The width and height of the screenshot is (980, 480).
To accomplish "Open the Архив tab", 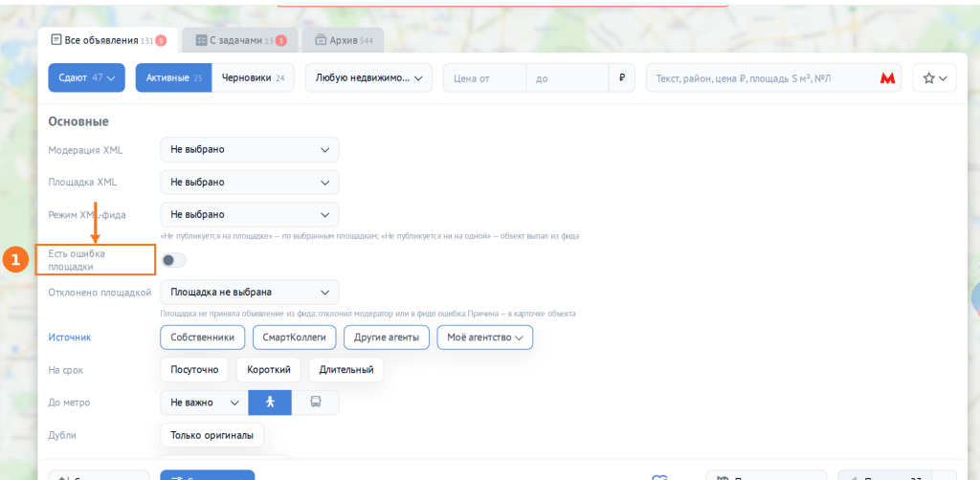I will (x=344, y=40).
